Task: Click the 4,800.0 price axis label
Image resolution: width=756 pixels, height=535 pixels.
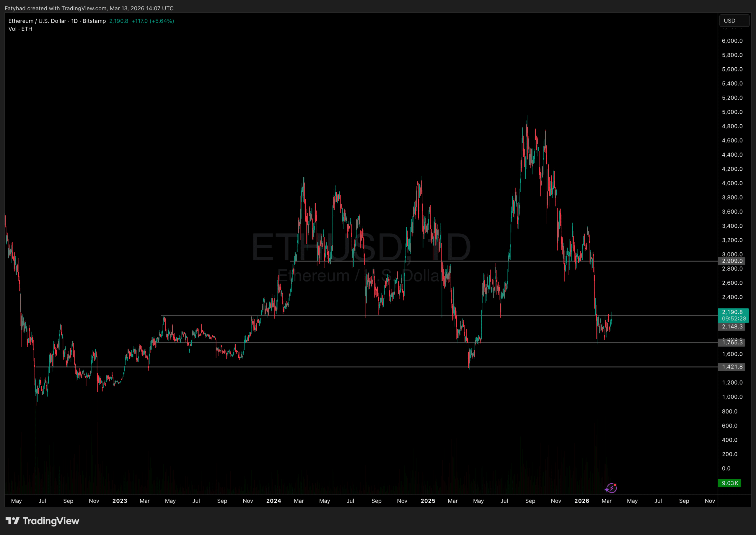Action: (x=732, y=126)
